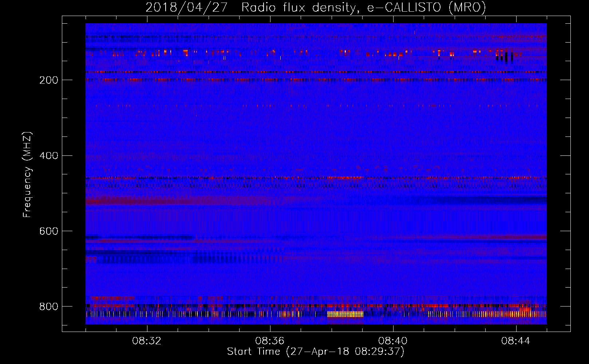The image size is (589, 364).
Task: Click the "08:44" time tick label
Action: pos(516,341)
